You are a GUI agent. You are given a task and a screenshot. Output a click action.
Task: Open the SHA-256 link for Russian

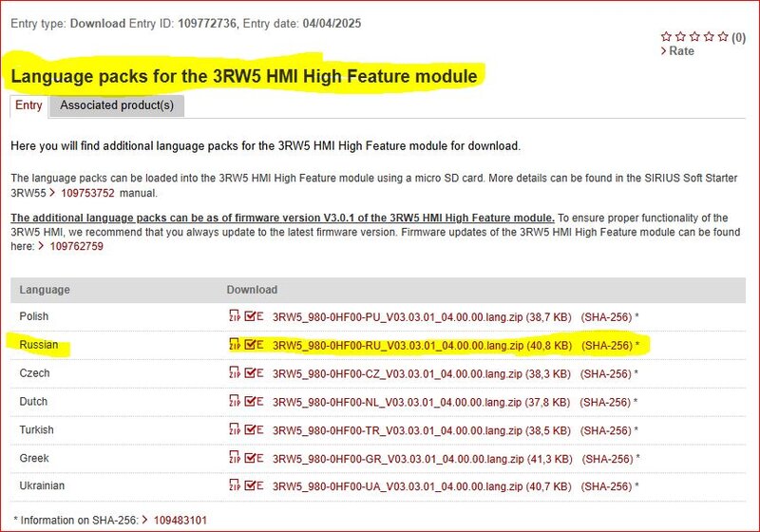[x=607, y=346]
